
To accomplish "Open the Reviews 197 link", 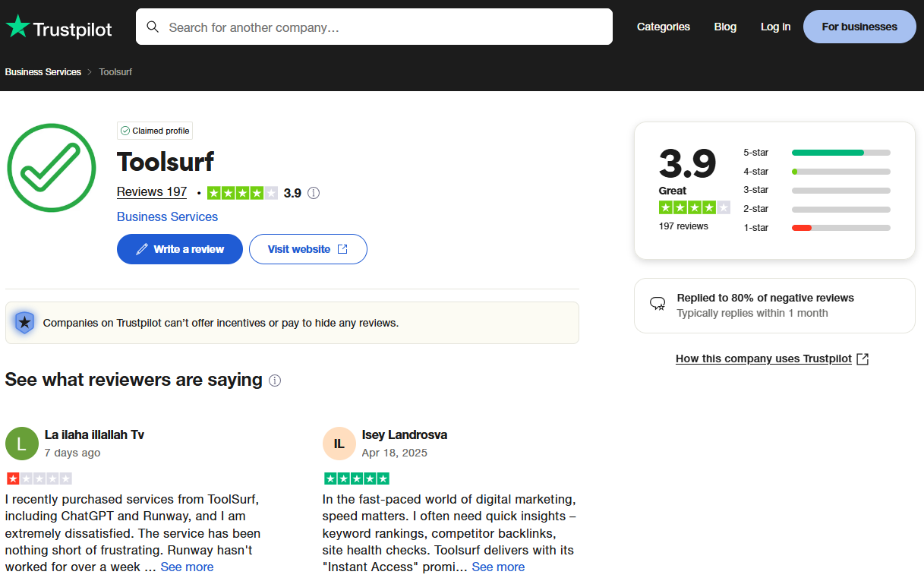I will 152,192.
